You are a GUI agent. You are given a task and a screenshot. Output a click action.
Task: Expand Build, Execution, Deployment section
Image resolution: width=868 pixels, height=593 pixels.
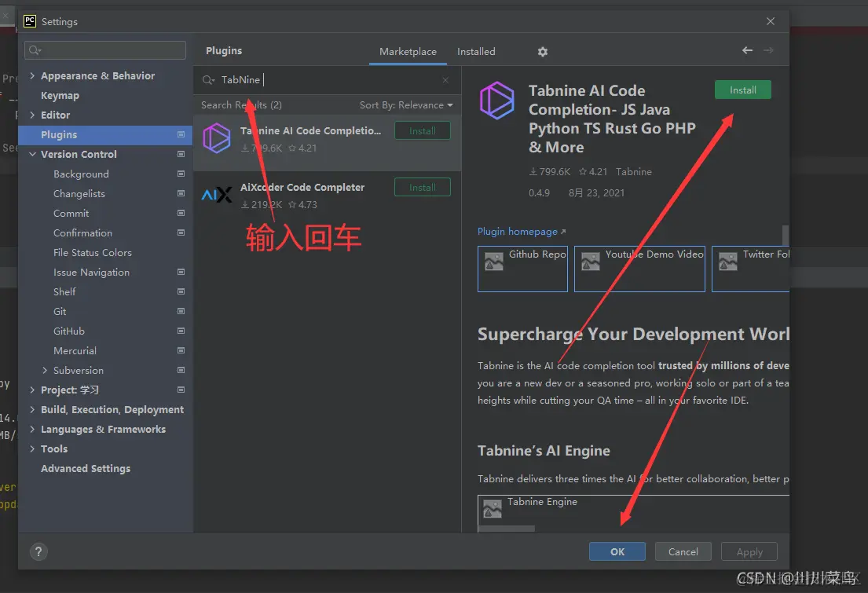coord(32,409)
